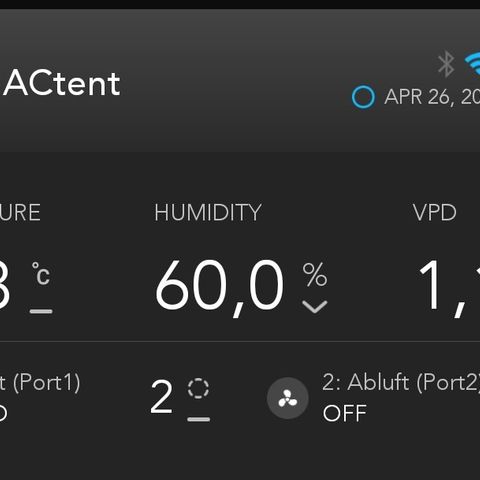Click the percent symbol next to humidity
This screenshot has height=480, width=480.
point(315,275)
